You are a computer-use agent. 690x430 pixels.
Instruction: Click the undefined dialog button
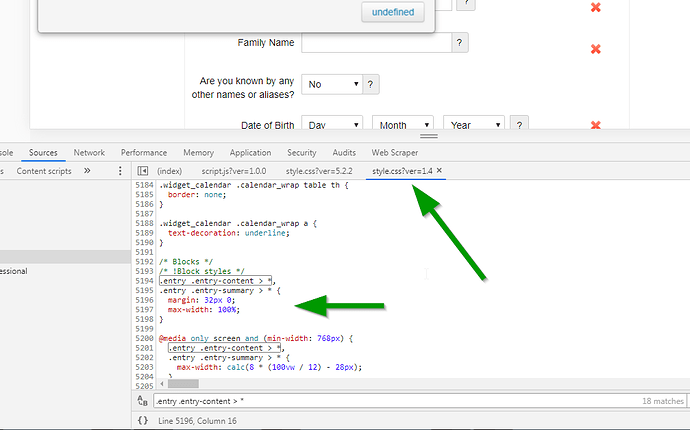393,12
